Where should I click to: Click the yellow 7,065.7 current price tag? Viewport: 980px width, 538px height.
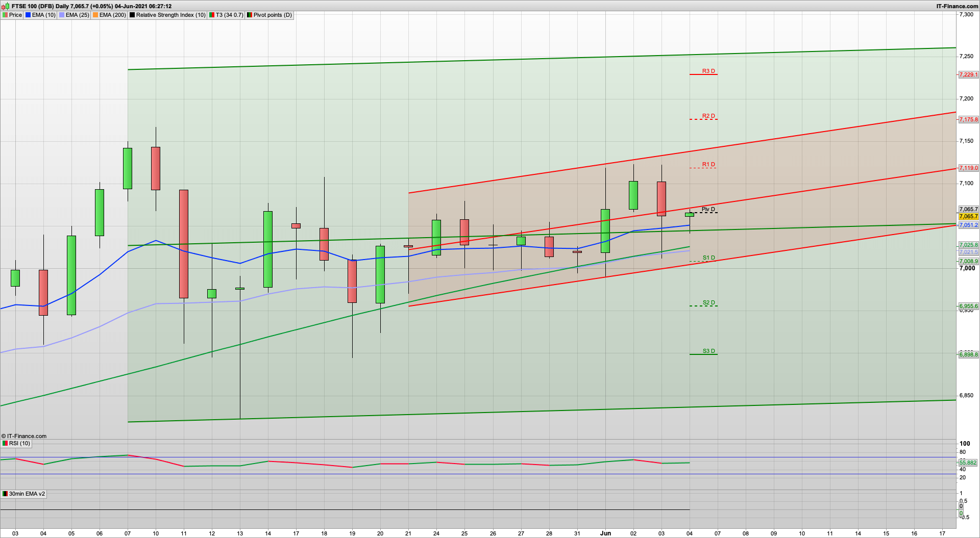(968, 216)
